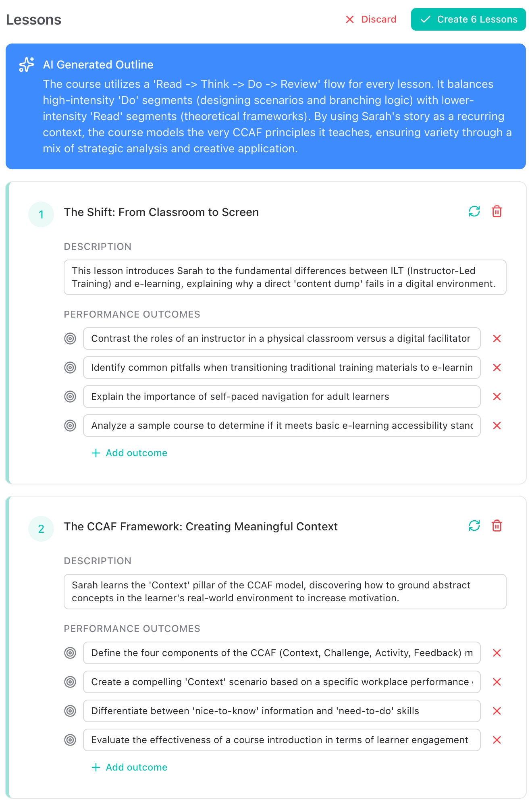Delete lesson 1 using the trash icon
This screenshot has width=532, height=802.
click(497, 211)
